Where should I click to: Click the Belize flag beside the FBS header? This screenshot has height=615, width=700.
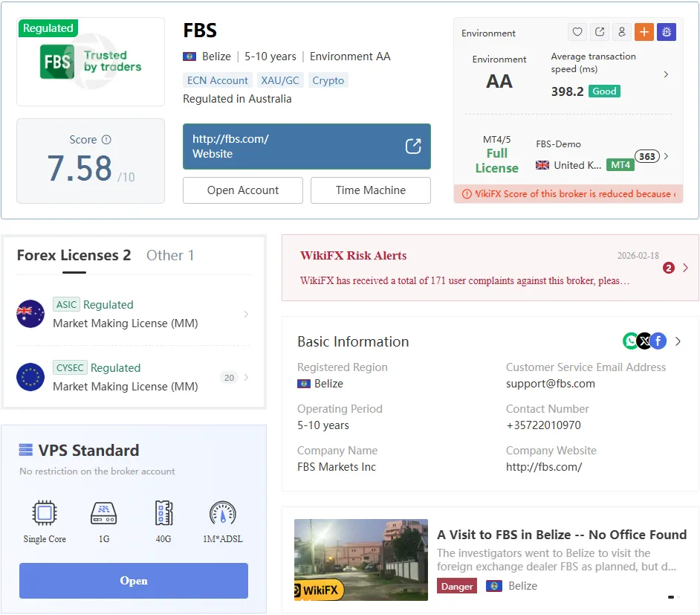point(189,57)
